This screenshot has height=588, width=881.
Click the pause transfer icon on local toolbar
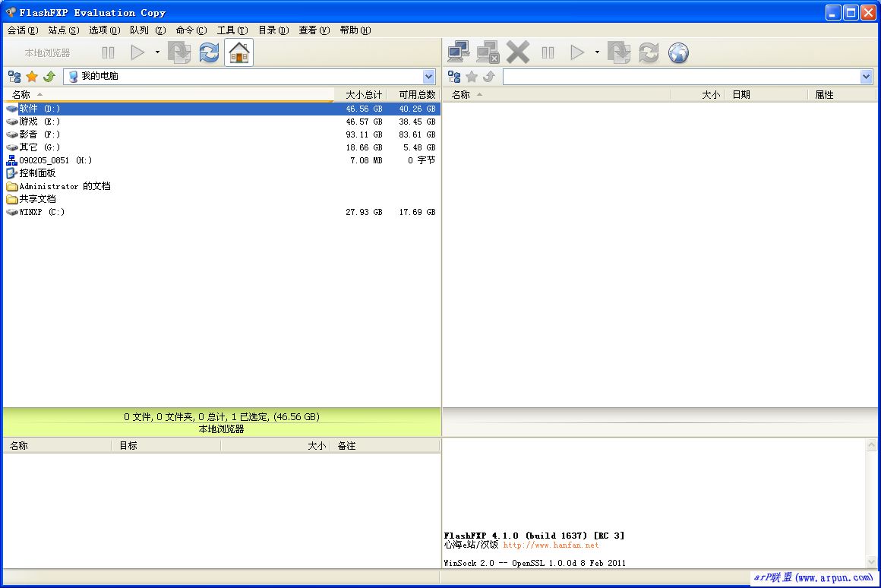108,52
